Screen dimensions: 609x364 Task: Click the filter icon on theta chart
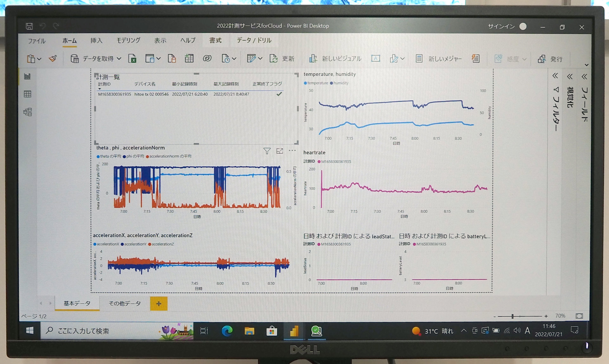point(267,151)
